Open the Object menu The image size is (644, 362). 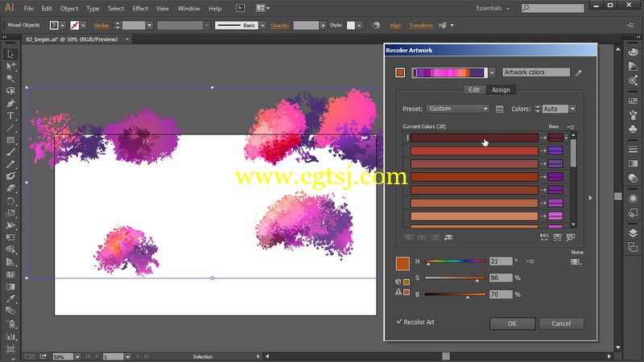pos(69,8)
